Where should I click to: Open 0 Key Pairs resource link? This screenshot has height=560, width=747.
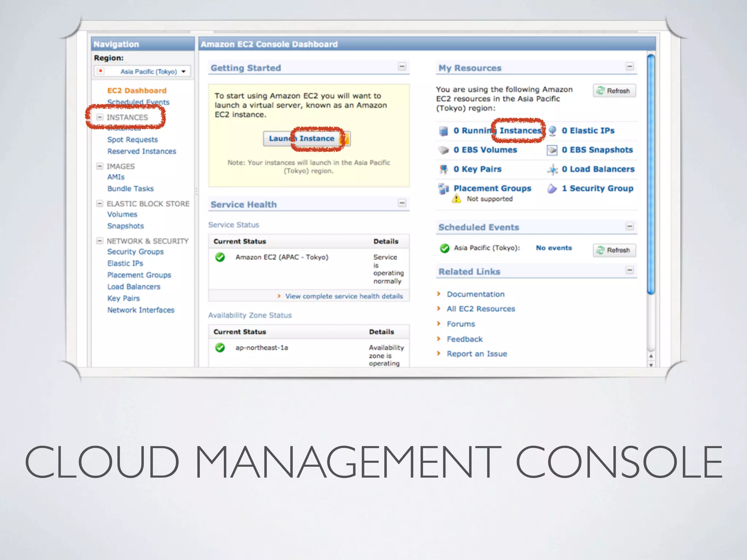click(x=477, y=169)
